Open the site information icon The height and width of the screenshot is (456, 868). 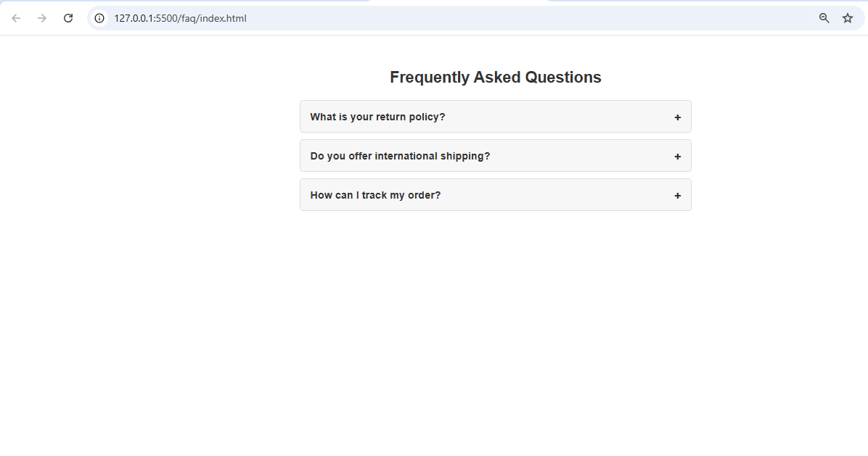pos(99,18)
